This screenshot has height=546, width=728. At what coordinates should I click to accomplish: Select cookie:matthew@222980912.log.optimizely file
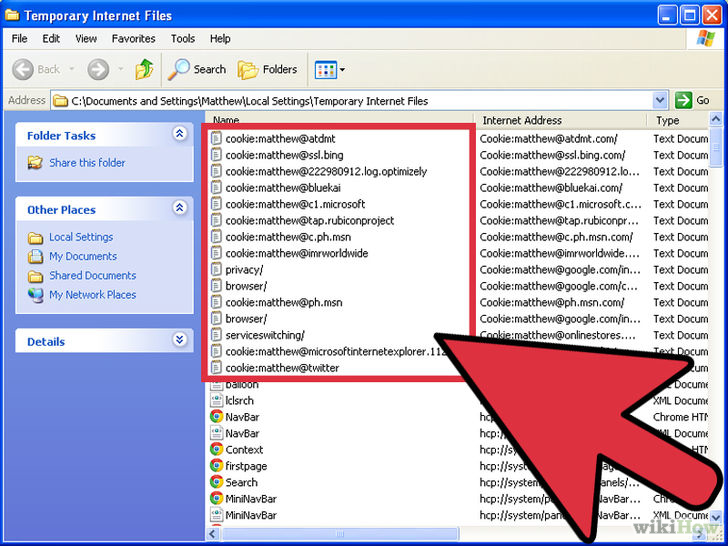[326, 171]
